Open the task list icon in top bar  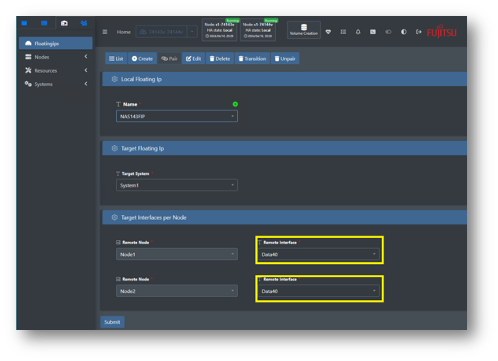click(x=343, y=32)
